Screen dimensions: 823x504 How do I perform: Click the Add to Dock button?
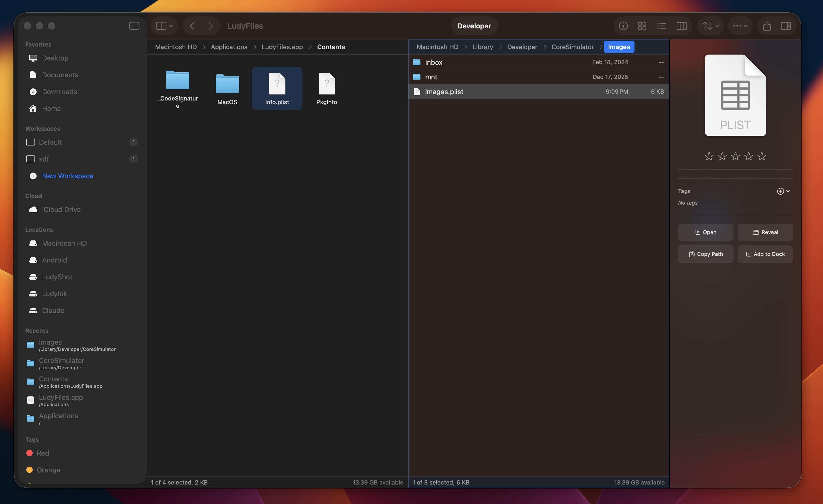[x=765, y=254]
